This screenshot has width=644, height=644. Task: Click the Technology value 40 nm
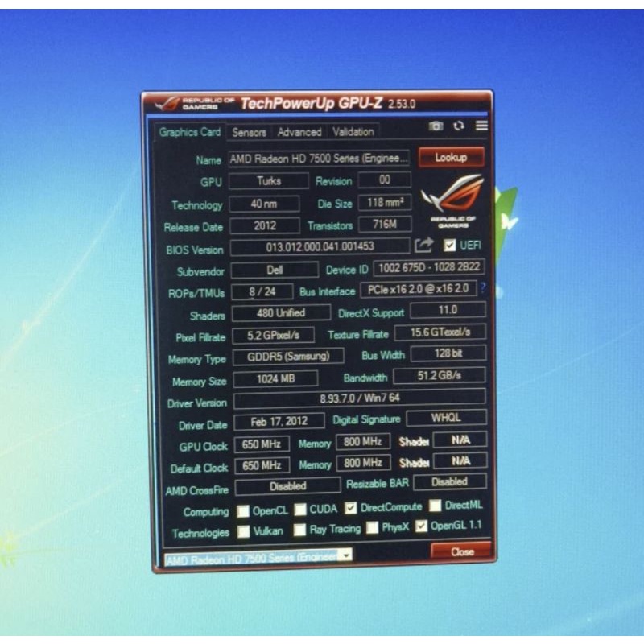264,204
